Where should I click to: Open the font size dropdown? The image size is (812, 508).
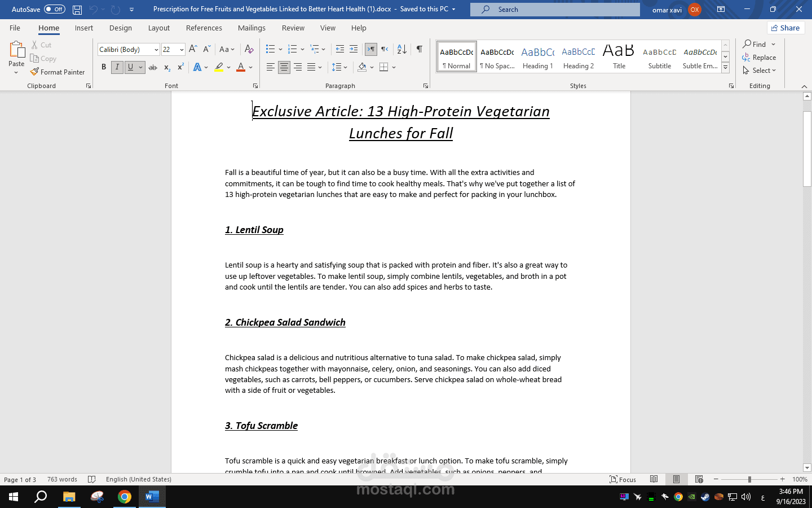click(182, 50)
